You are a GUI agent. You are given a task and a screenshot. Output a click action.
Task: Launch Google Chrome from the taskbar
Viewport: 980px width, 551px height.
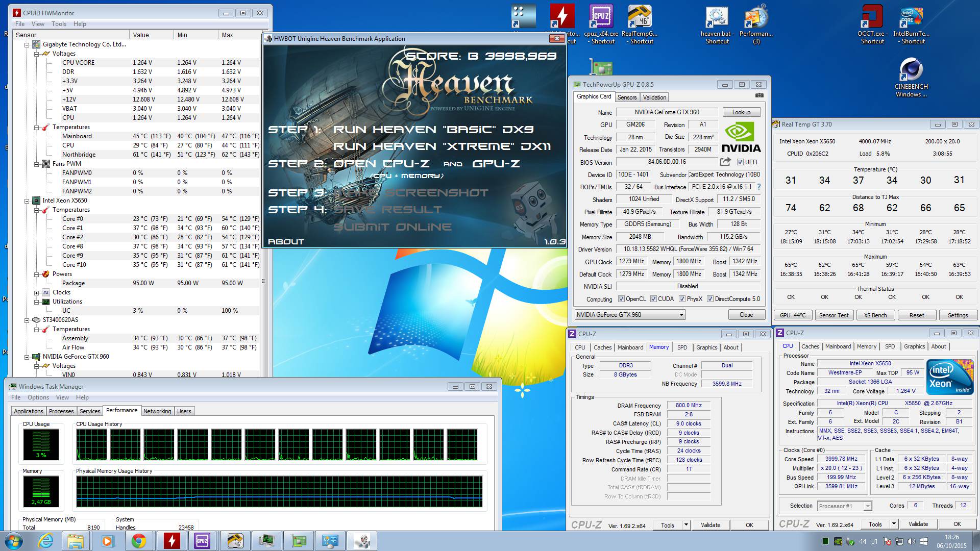point(139,541)
